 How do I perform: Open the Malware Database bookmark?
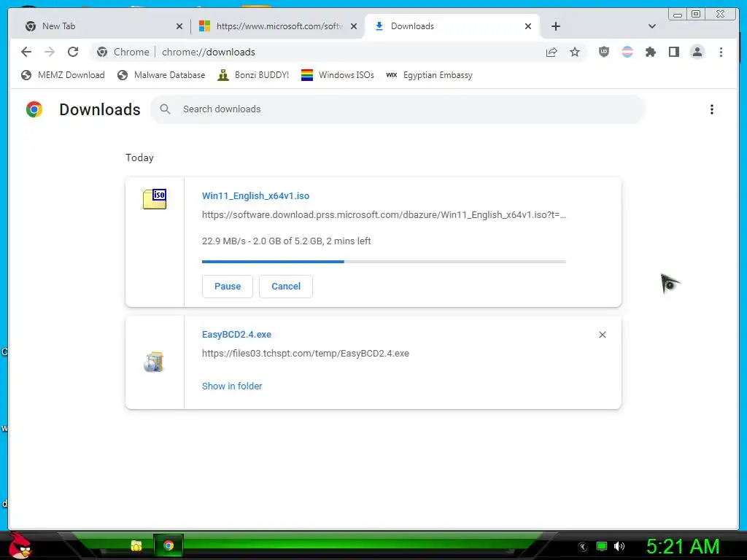coord(161,75)
